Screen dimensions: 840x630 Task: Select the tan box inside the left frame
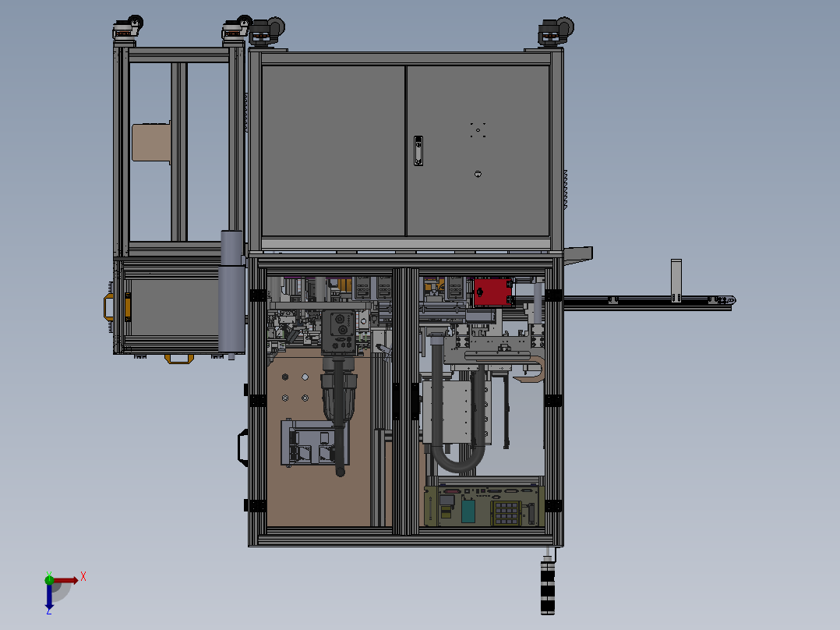coord(152,142)
